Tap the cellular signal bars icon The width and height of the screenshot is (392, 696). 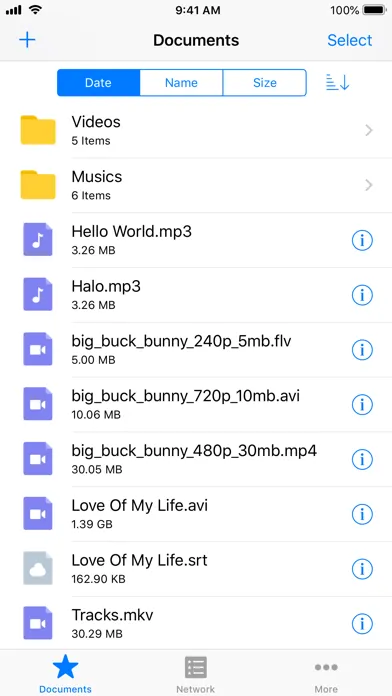[14, 10]
